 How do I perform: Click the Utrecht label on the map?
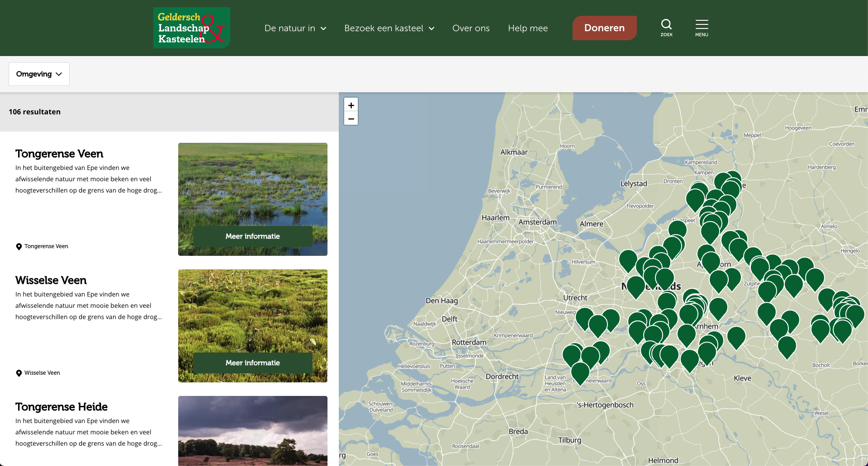575,298
